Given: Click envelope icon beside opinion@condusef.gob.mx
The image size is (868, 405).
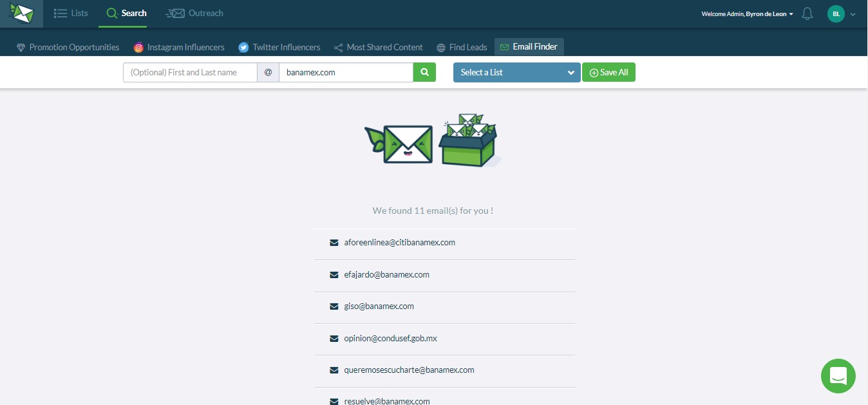Looking at the screenshot, I should tap(334, 339).
